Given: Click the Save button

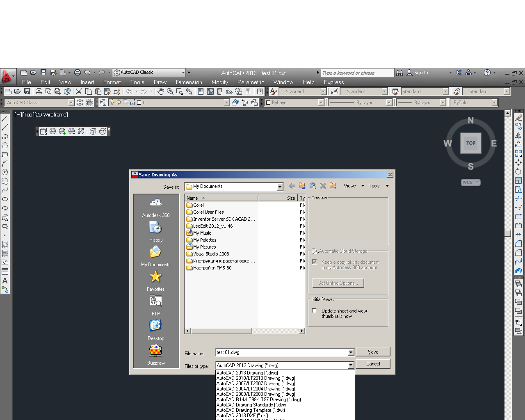Looking at the screenshot, I should (x=373, y=352).
